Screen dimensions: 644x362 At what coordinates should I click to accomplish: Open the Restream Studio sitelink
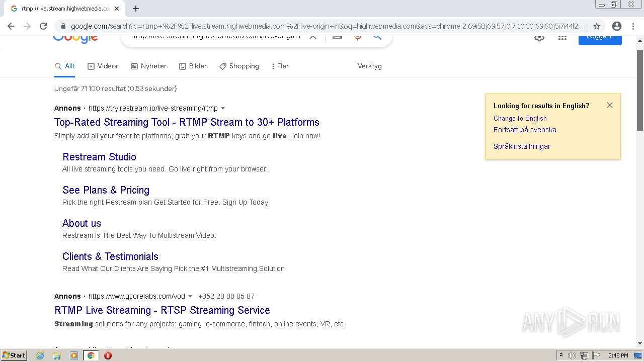click(99, 157)
